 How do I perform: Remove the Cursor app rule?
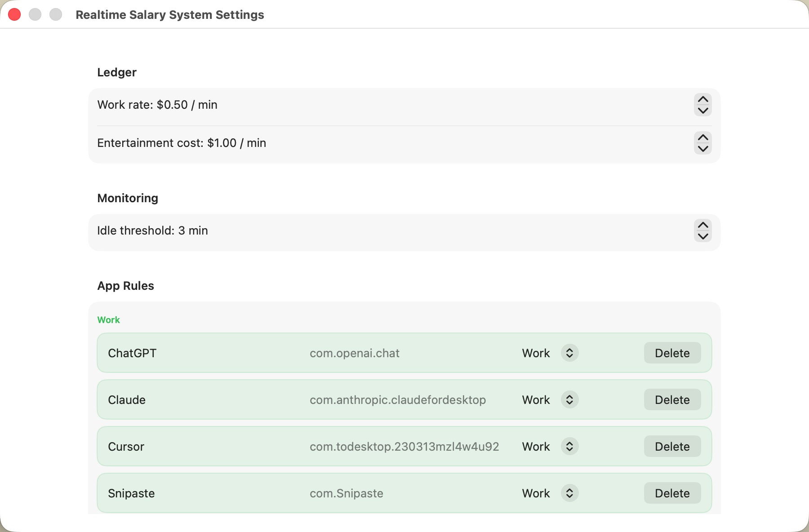point(672,447)
